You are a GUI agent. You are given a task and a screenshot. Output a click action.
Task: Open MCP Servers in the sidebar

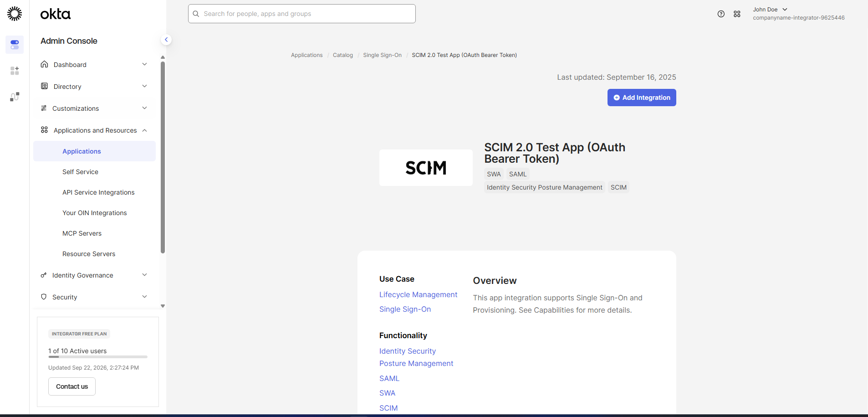[x=82, y=233]
